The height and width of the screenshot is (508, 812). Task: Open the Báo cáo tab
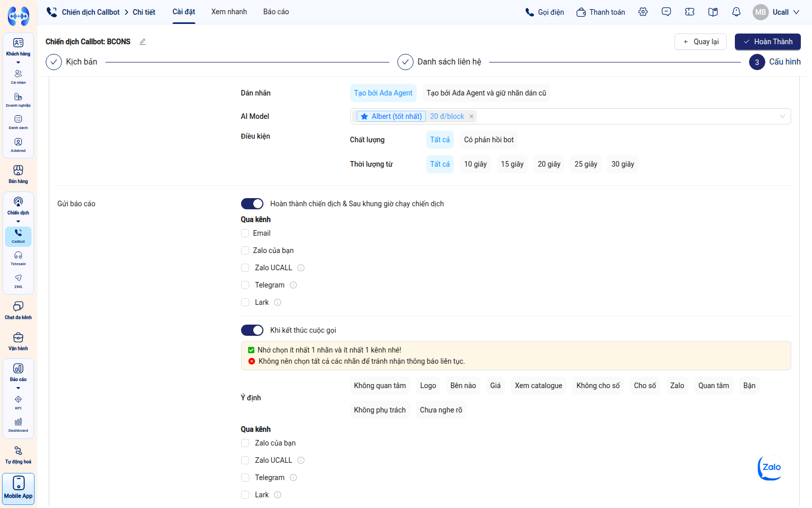pos(276,12)
